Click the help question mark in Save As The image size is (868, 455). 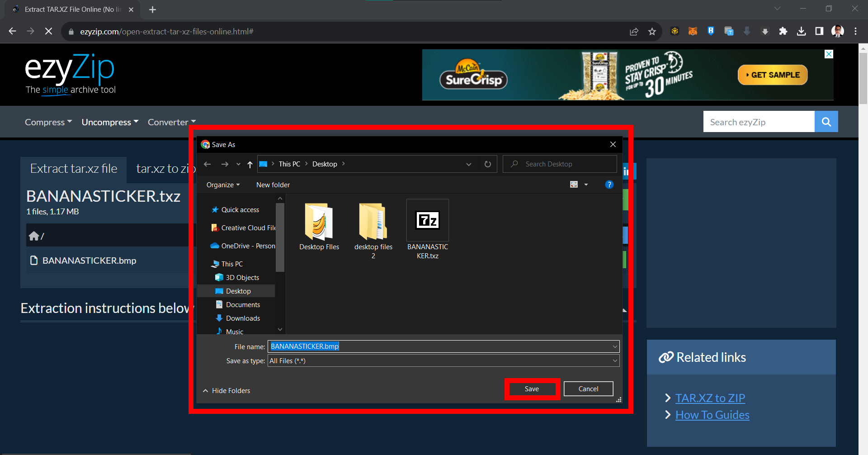tap(609, 185)
